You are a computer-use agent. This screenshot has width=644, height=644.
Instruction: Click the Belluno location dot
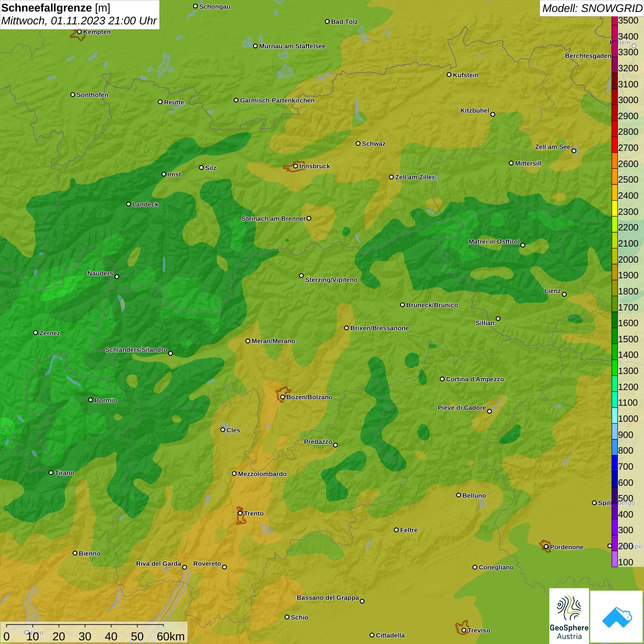click(x=459, y=495)
